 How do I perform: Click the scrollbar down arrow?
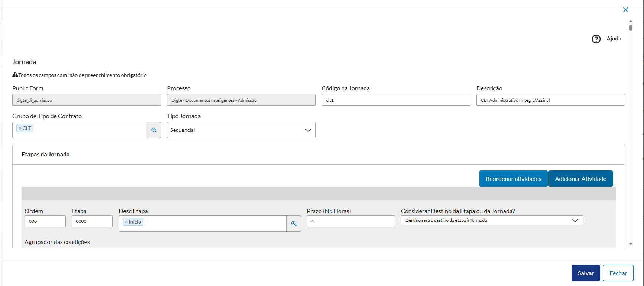point(631,244)
